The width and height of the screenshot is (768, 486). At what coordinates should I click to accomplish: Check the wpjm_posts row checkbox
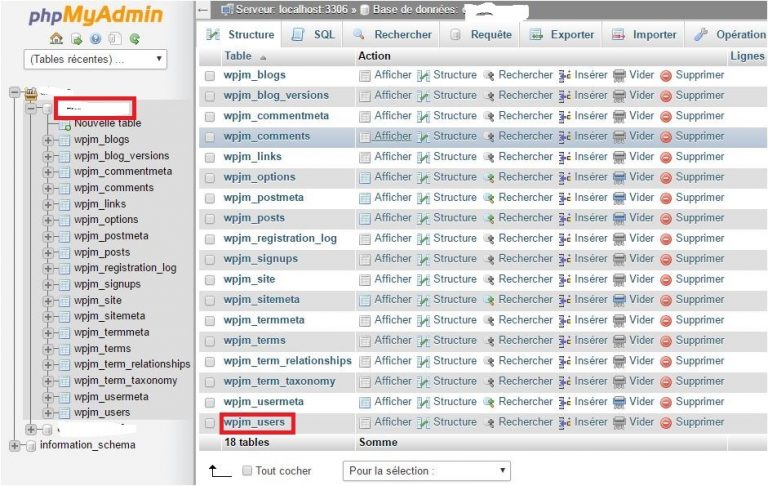coord(210,219)
